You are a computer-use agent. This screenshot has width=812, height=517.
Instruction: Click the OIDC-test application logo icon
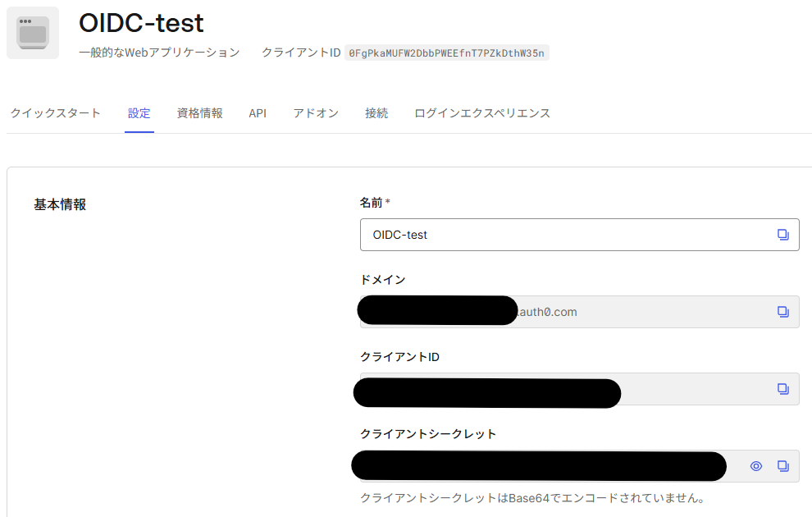point(33,33)
